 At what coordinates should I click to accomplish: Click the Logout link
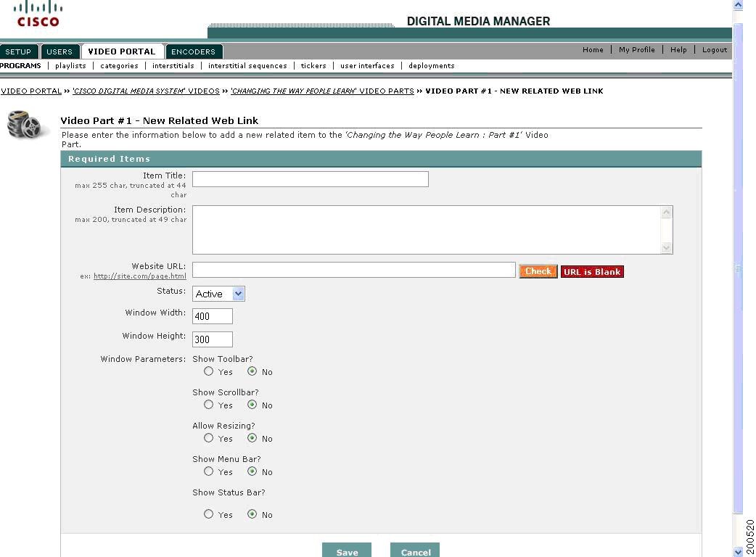tap(714, 49)
